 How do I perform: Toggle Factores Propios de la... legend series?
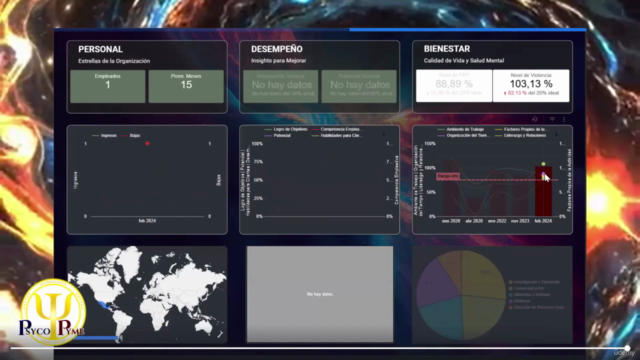[520, 129]
